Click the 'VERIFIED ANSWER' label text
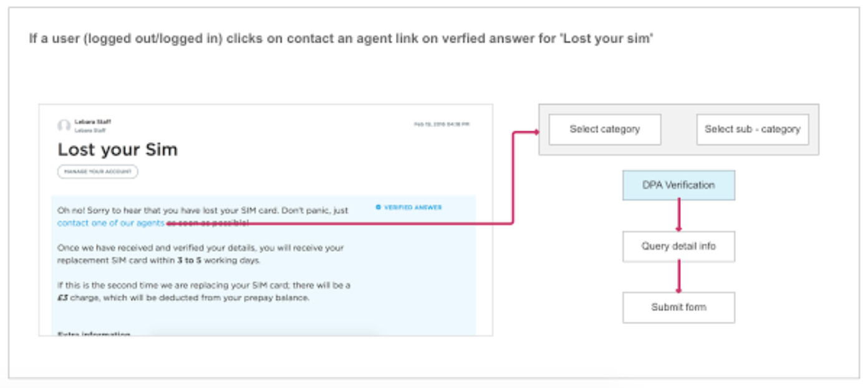Screen dimensions: 868x388 (x=413, y=207)
